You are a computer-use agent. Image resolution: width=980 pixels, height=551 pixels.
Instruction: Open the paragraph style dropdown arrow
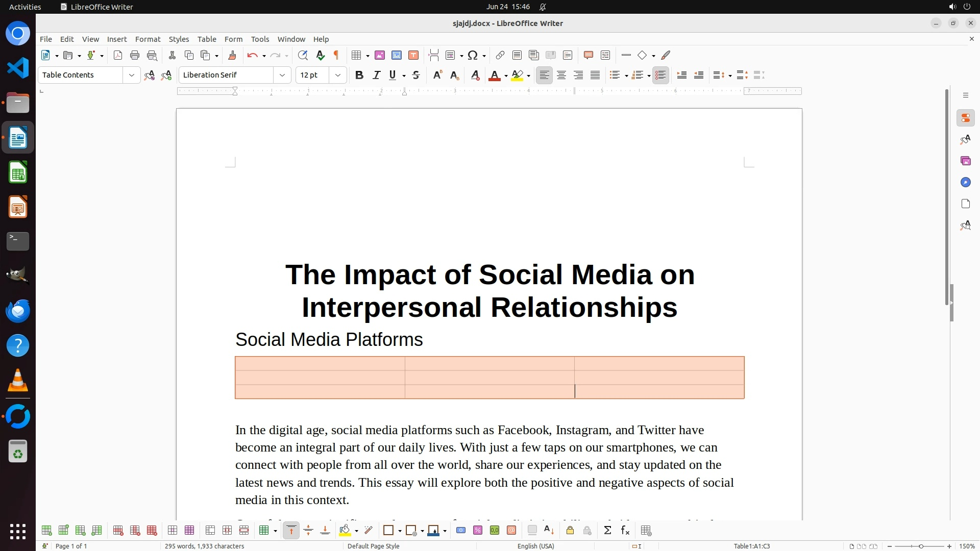pyautogui.click(x=131, y=75)
